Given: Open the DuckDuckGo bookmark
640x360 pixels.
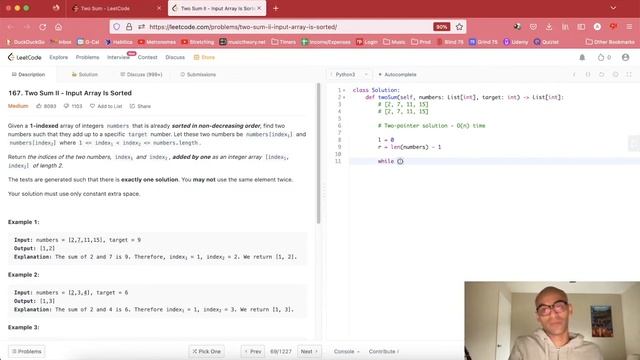Looking at the screenshot, I should [26, 42].
